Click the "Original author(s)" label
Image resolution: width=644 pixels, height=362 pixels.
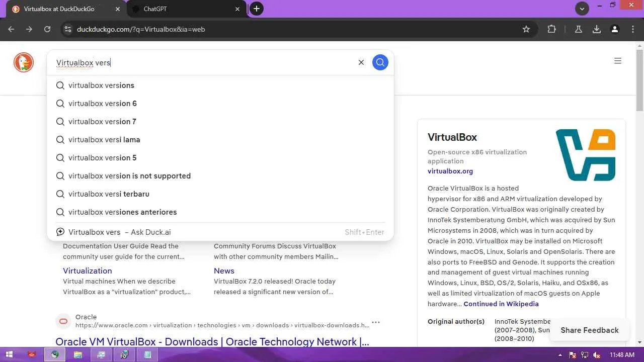[456, 321]
